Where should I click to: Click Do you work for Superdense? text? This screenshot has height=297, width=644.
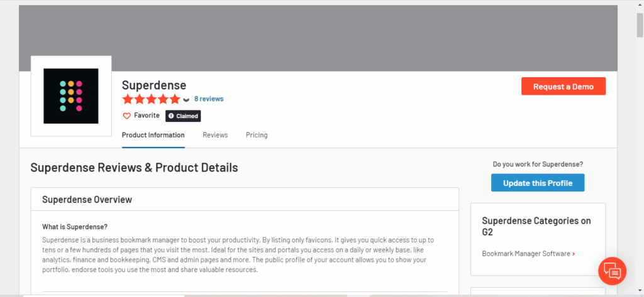[x=538, y=164]
